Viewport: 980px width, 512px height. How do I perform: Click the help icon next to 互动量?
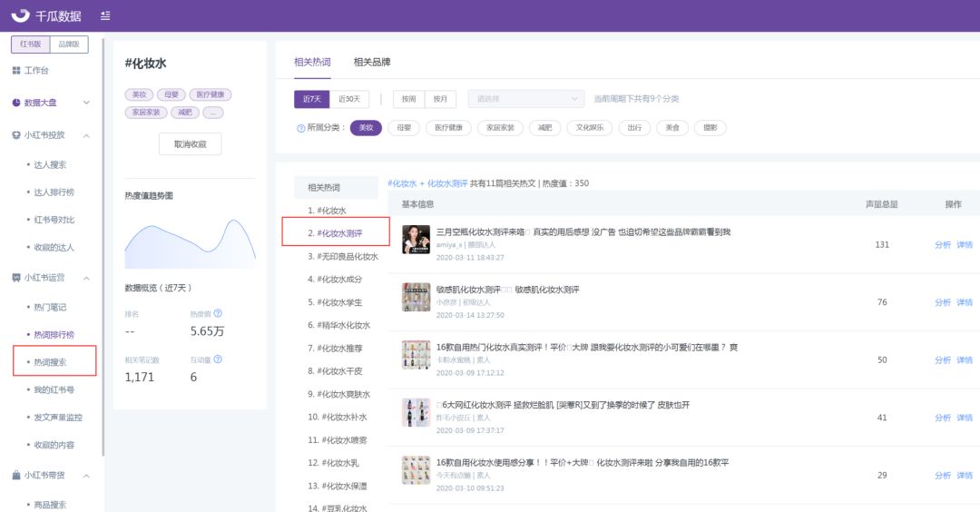[218, 359]
